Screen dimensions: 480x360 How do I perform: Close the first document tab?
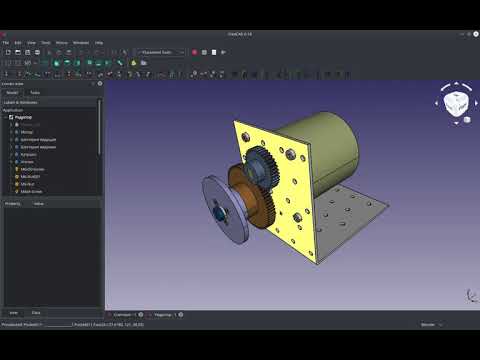(x=141, y=315)
